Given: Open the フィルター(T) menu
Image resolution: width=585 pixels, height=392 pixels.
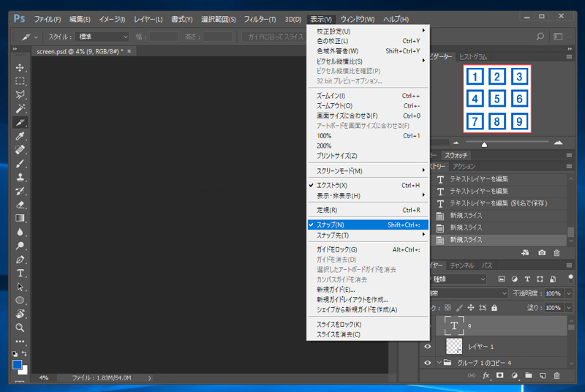Looking at the screenshot, I should 260,18.
